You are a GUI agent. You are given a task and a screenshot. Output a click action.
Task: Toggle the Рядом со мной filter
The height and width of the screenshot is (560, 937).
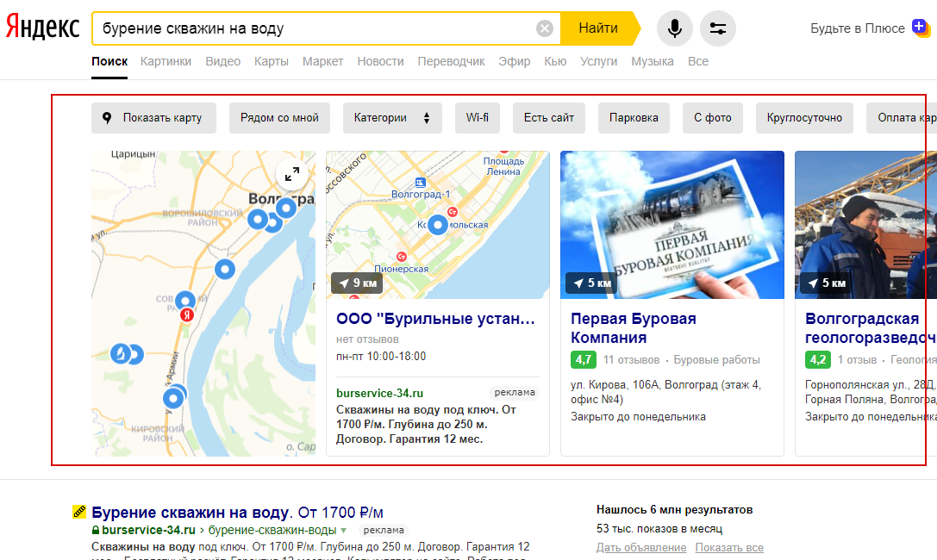pos(279,118)
